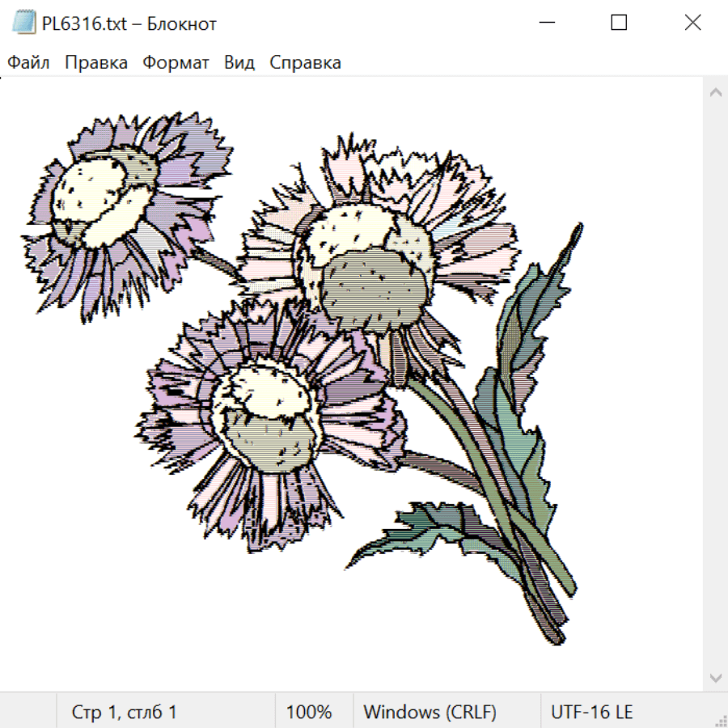
Task: Open the Вид menu
Action: [239, 63]
